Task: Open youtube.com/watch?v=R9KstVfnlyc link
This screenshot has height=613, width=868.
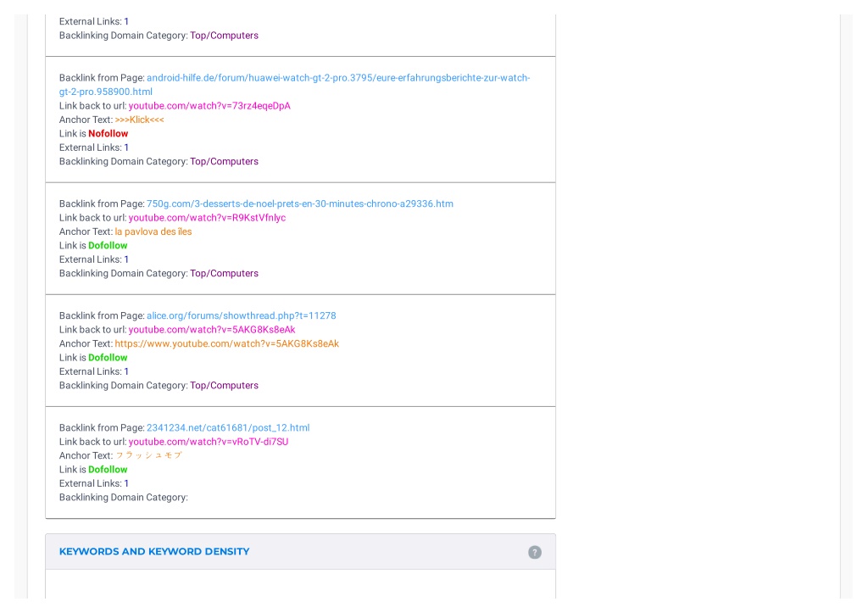Action: coord(207,218)
